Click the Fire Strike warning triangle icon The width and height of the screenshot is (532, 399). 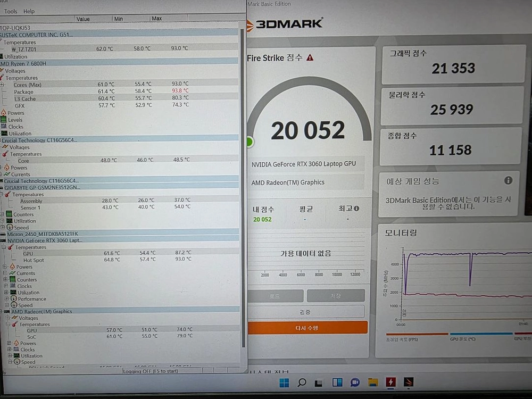point(310,57)
